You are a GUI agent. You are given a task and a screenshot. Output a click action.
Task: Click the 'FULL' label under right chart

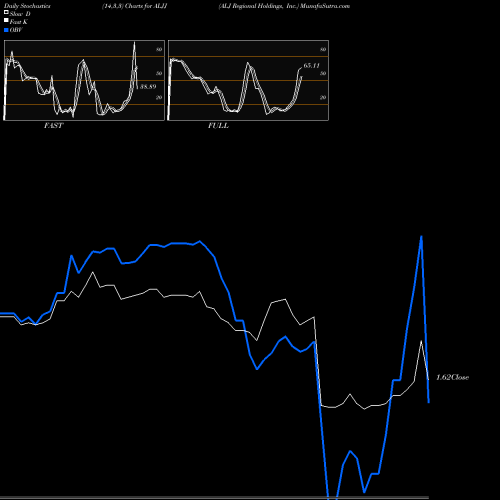click(218, 126)
